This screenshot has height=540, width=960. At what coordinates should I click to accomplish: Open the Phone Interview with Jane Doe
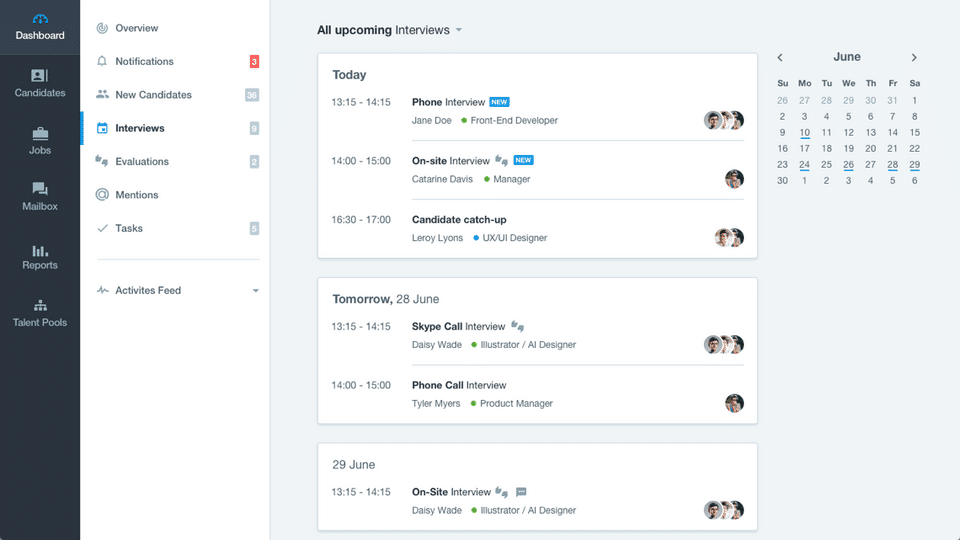[448, 102]
